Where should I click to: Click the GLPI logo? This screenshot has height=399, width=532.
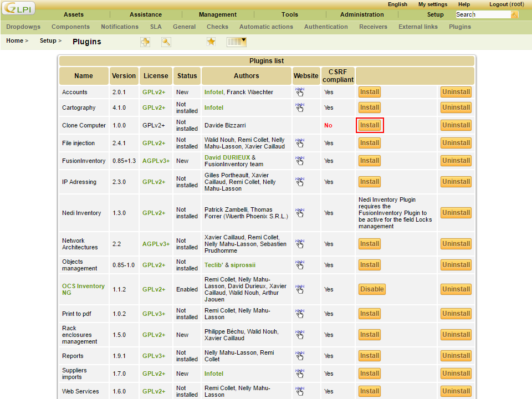pyautogui.click(x=19, y=8)
